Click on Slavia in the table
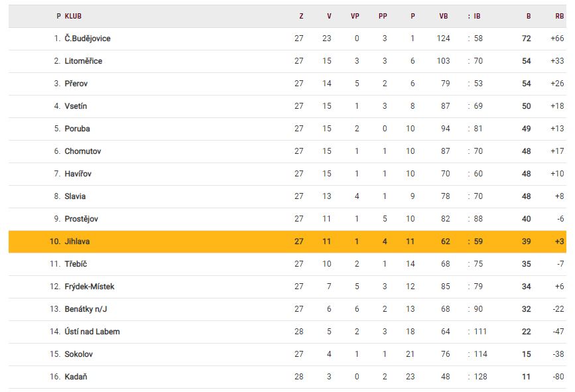 coord(75,196)
